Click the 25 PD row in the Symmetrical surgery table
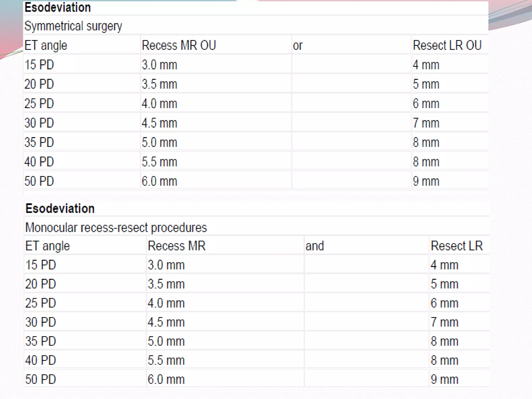532x399 pixels. 39,103
